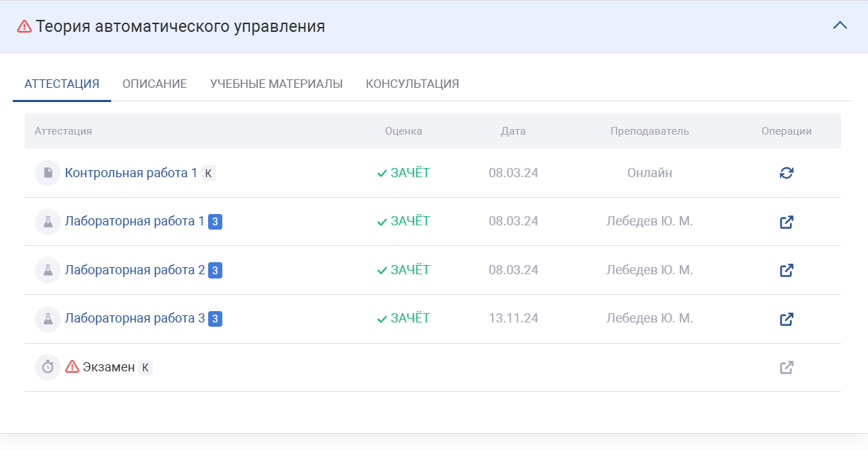Open the УЧЕБНЫЕ МАТЕРИАЛЫ tab
This screenshot has height=450, width=868.
click(276, 84)
